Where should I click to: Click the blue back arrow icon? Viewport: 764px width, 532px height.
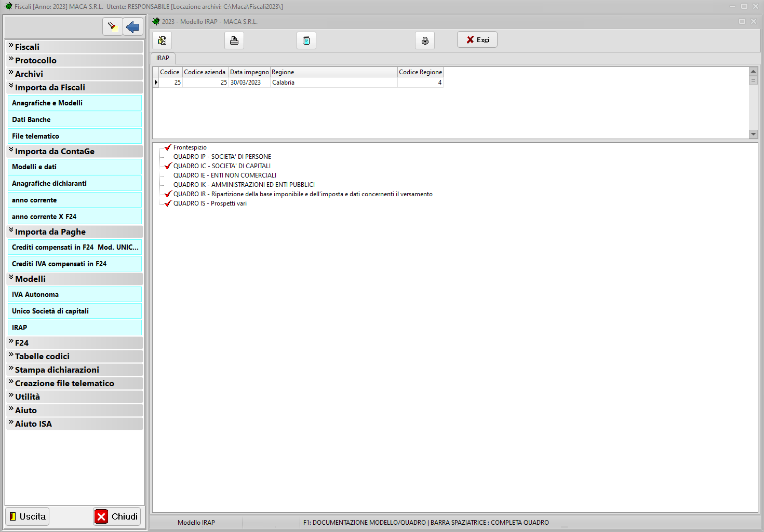pyautogui.click(x=133, y=26)
